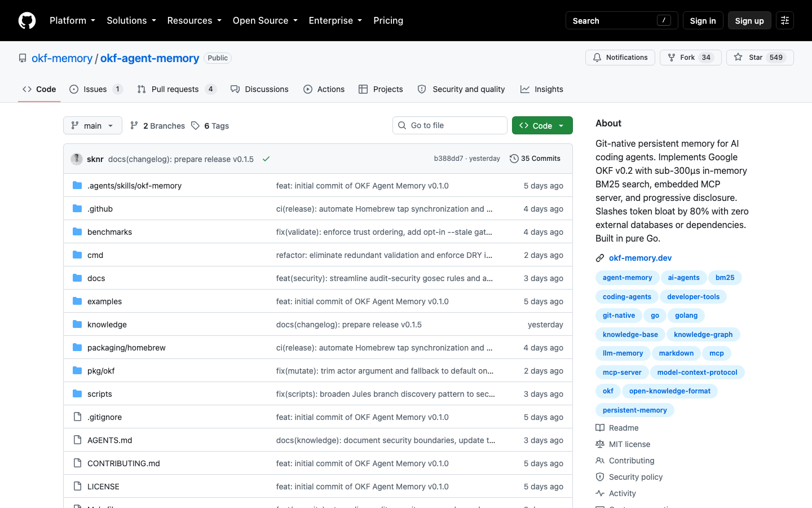
Task: Open the docs folder icon
Action: (x=77, y=278)
